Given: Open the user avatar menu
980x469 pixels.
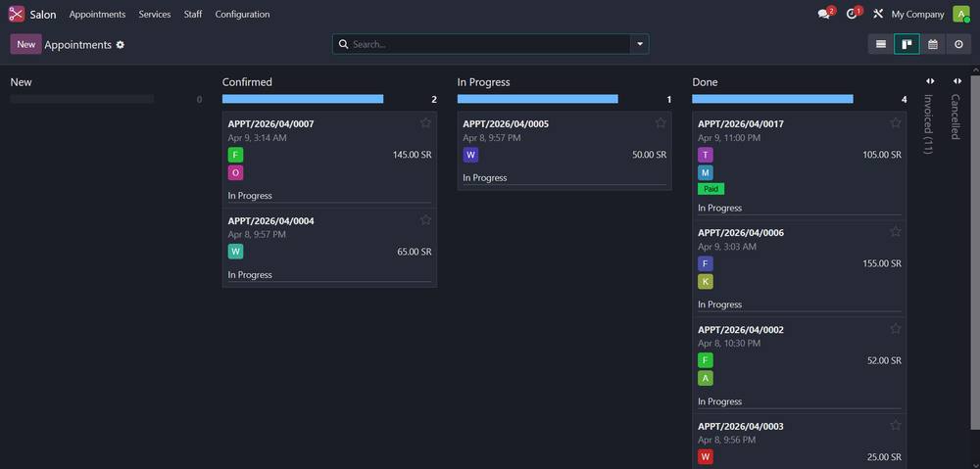Looking at the screenshot, I should coord(960,14).
